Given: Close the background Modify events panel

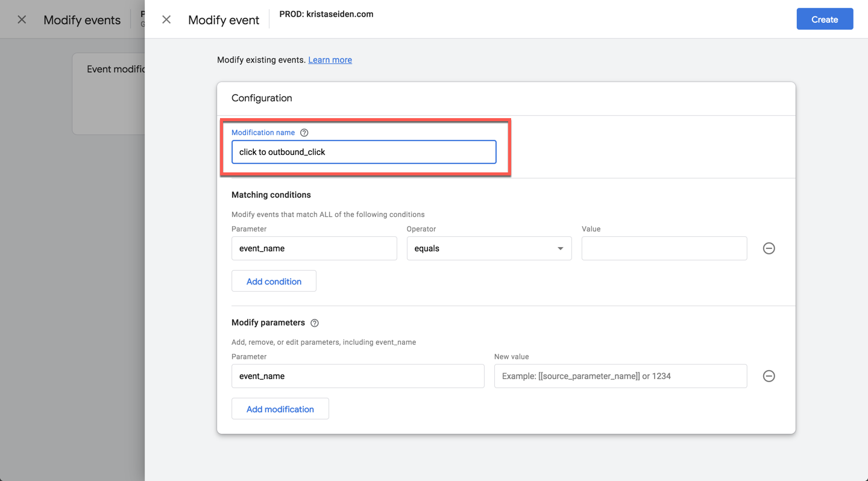Looking at the screenshot, I should pyautogui.click(x=22, y=20).
